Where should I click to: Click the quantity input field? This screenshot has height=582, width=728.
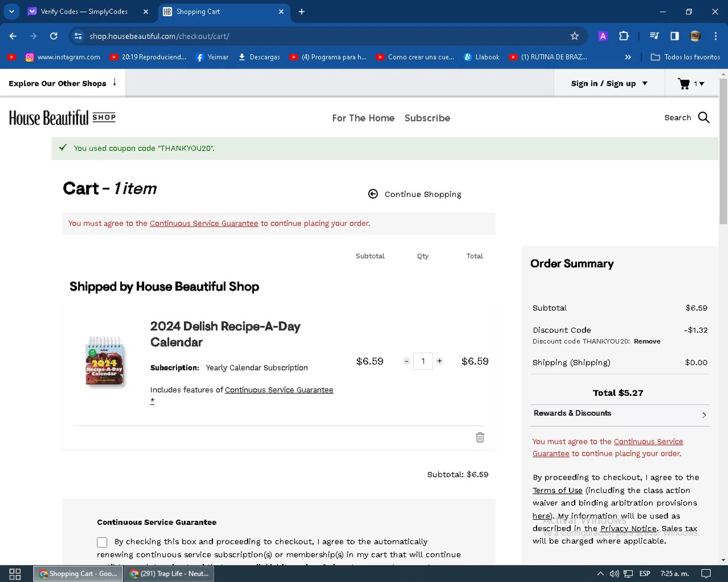click(x=423, y=361)
